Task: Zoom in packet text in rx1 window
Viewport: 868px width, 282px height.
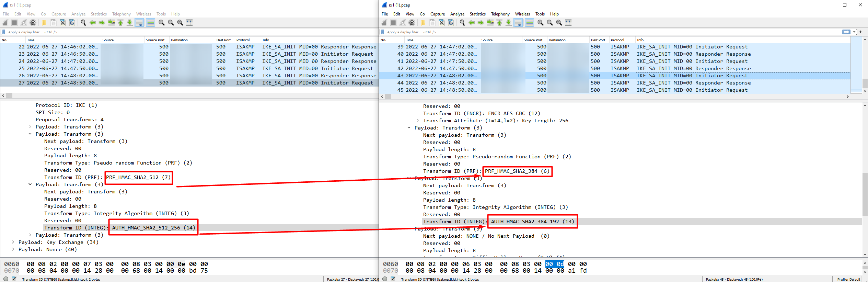Action: [541, 23]
